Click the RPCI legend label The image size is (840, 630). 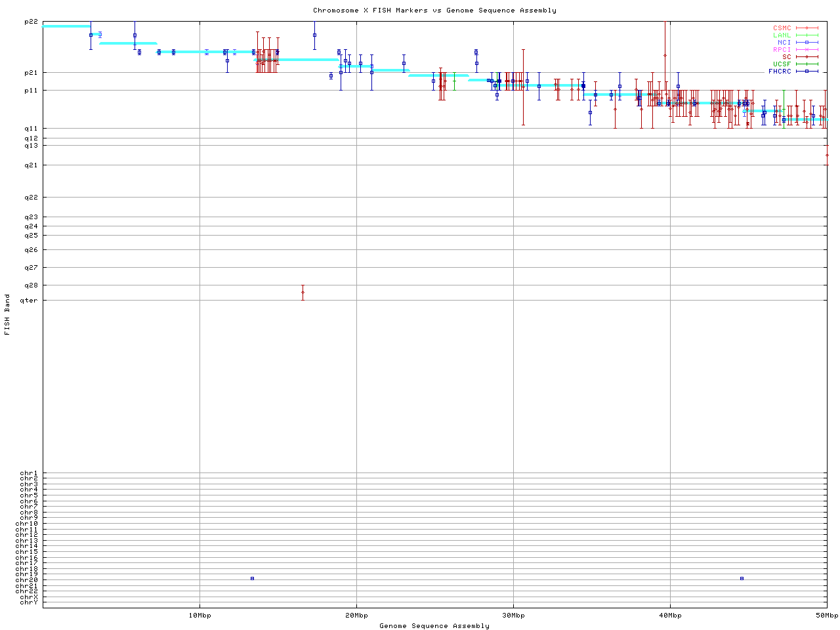point(782,50)
